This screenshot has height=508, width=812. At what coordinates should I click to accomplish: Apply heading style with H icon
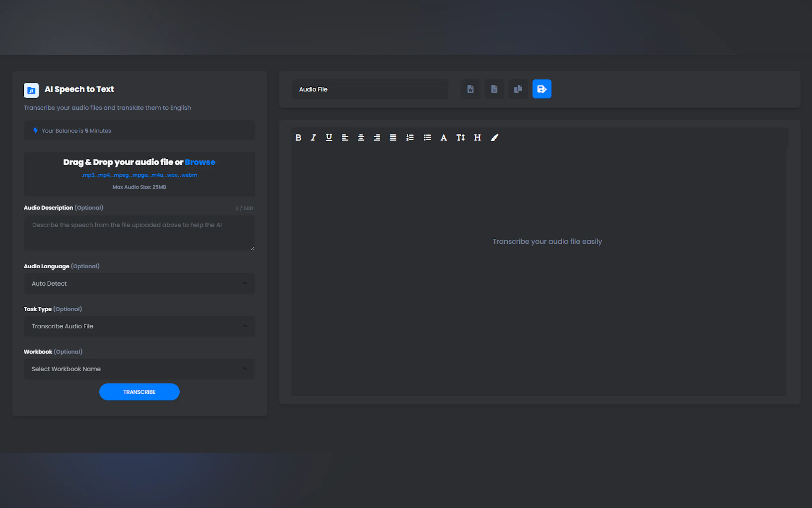[x=477, y=138]
